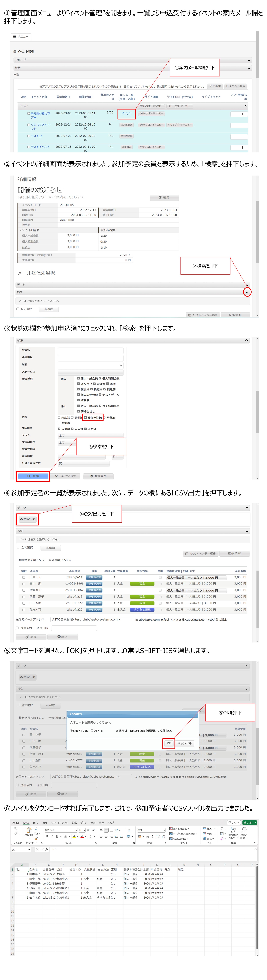The width and height of the screenshot is (267, 980).
Task: Open the プラン 全て dropdown
Action: (91, 436)
